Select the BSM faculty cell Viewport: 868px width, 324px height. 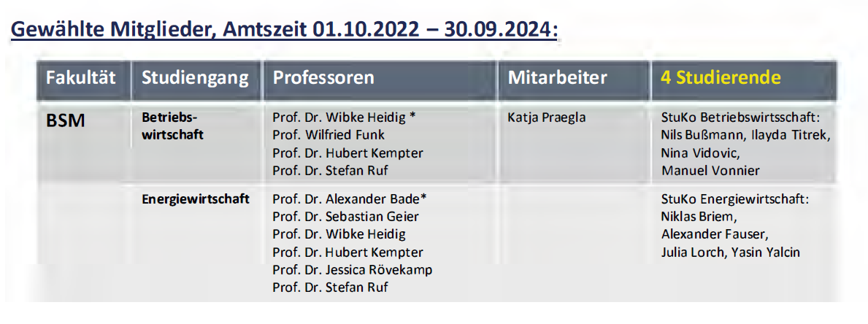[66, 120]
